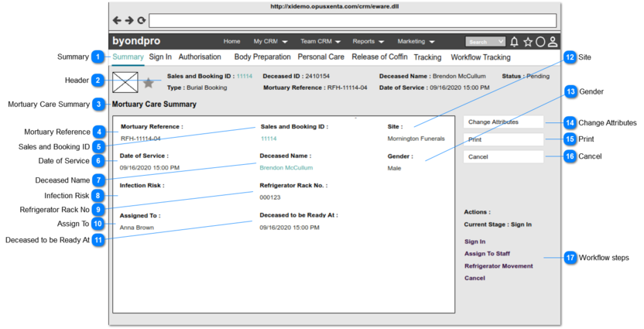The width and height of the screenshot is (644, 329).
Task: Click the Change Attributes button
Action: (x=504, y=122)
